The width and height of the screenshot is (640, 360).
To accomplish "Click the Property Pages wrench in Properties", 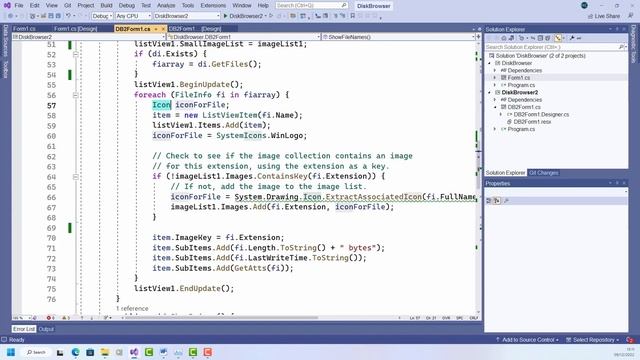I will click(x=506, y=200).
